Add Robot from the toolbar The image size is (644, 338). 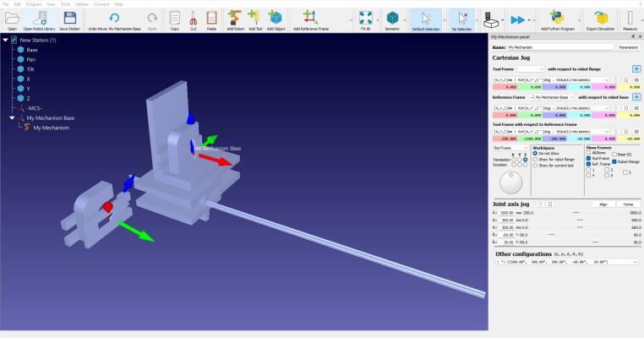coord(235,20)
